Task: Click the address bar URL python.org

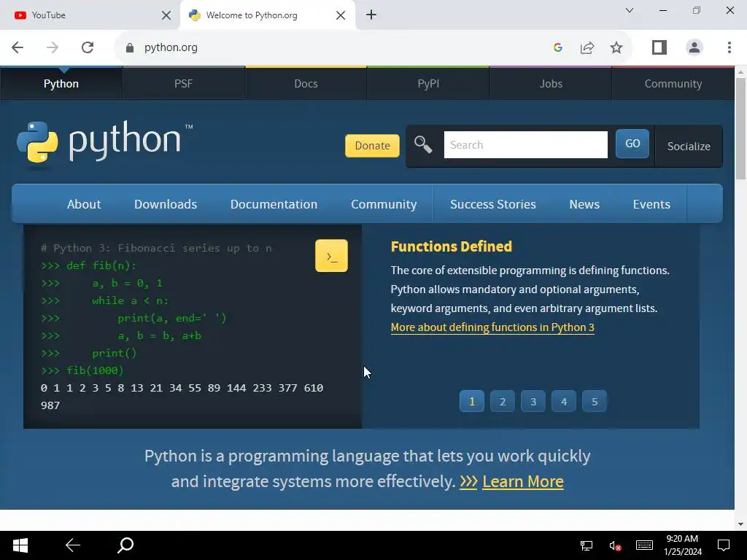Action: tap(171, 47)
